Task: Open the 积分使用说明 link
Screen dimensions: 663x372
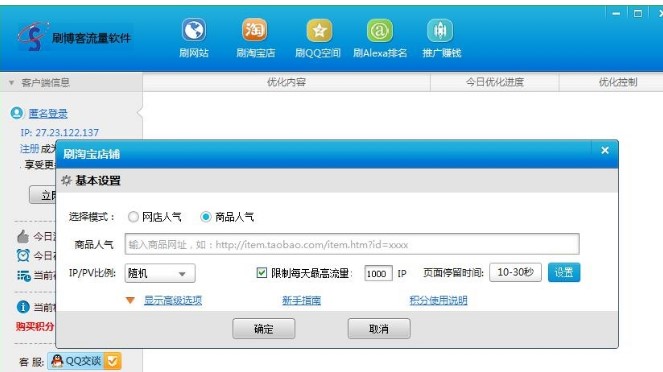Action: click(438, 300)
